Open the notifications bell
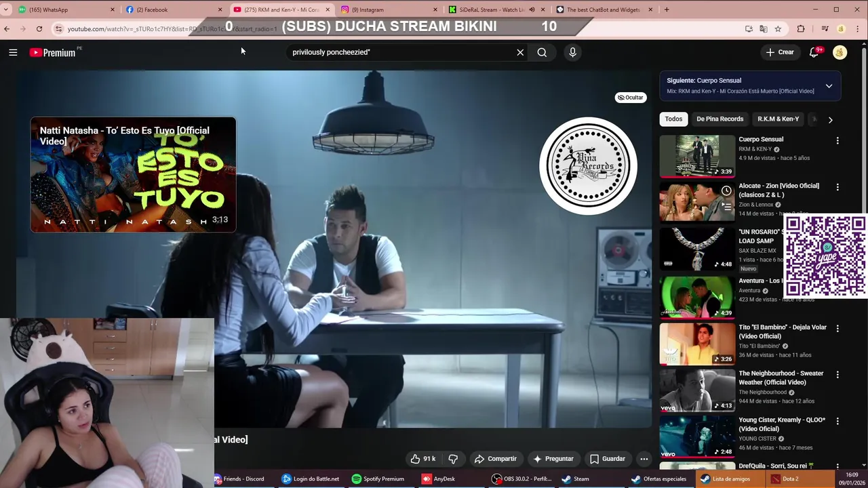The image size is (868, 488). click(814, 52)
